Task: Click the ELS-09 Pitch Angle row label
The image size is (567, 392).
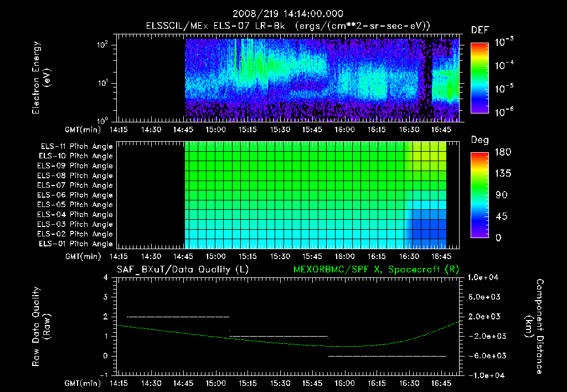Action: [x=75, y=166]
